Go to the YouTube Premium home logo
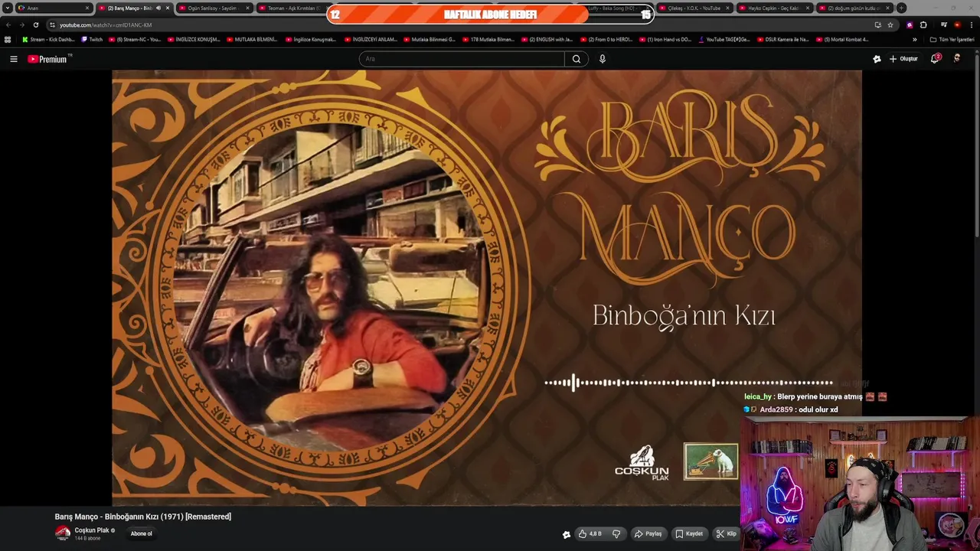Image resolution: width=980 pixels, height=551 pixels. [x=49, y=59]
